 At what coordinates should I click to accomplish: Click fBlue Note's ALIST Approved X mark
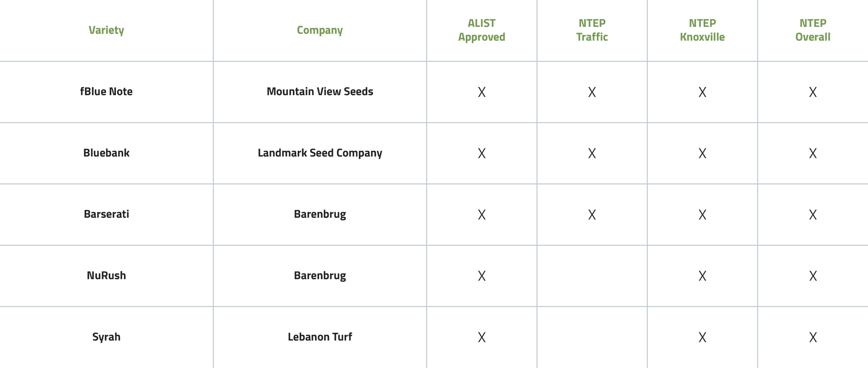point(482,92)
